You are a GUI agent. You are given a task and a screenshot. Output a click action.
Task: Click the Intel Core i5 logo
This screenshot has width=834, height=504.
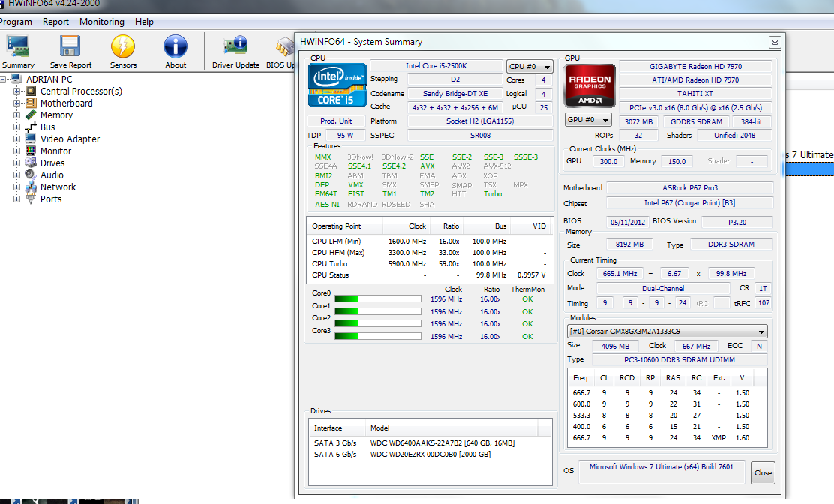[337, 85]
